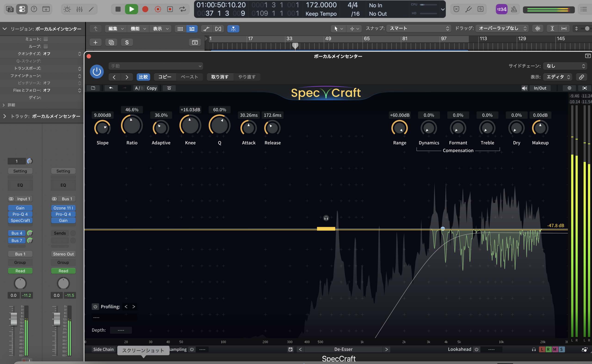Click the Profiling next arrow
592x364 pixels.
pos(134,306)
